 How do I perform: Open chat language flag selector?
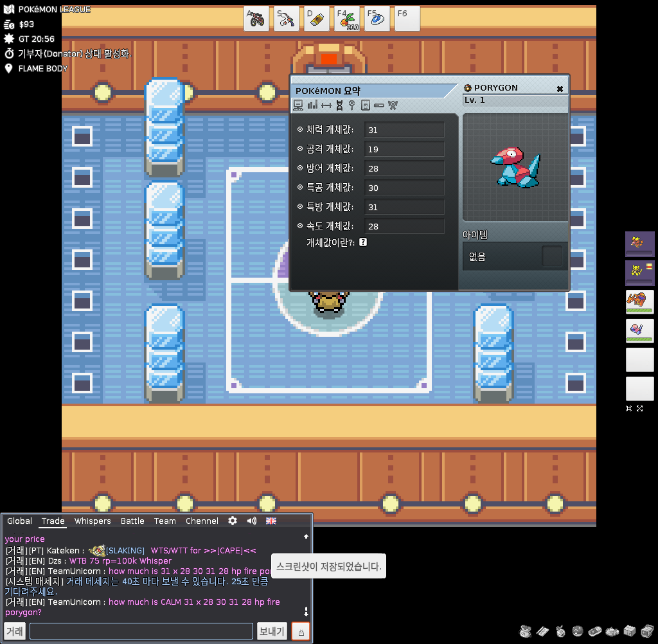coord(271,521)
